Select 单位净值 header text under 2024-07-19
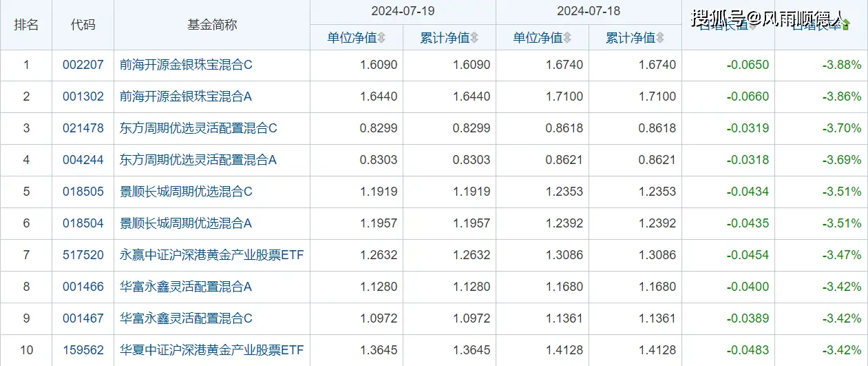Viewport: 868px width, 366px height. click(352, 38)
